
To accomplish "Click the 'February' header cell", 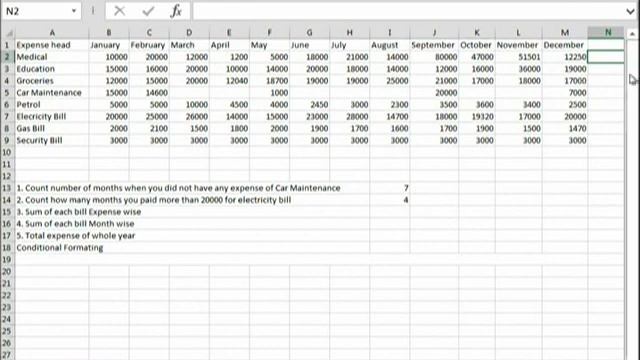I will coord(149,45).
